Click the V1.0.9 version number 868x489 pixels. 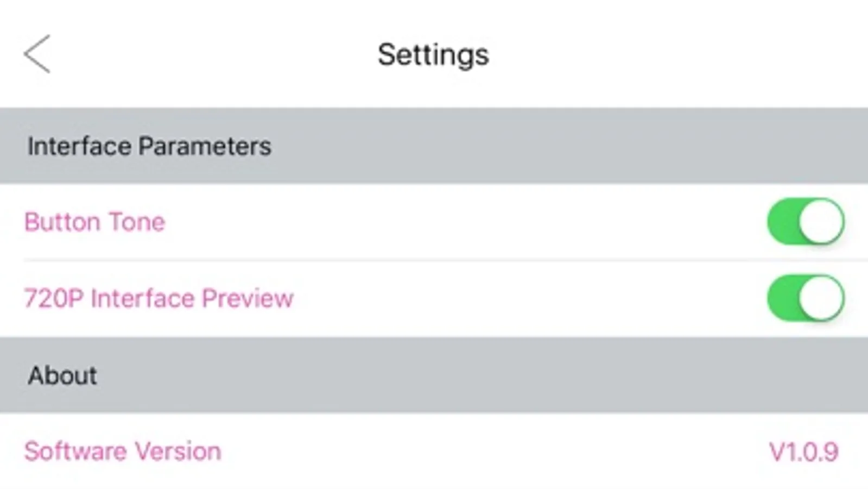[804, 452]
